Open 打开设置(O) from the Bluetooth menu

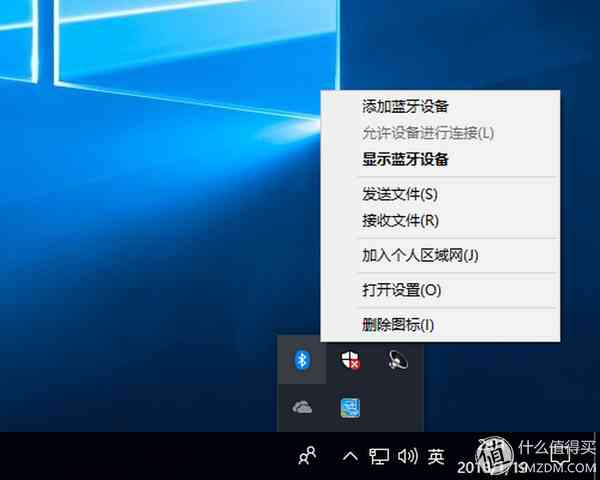[x=401, y=290]
